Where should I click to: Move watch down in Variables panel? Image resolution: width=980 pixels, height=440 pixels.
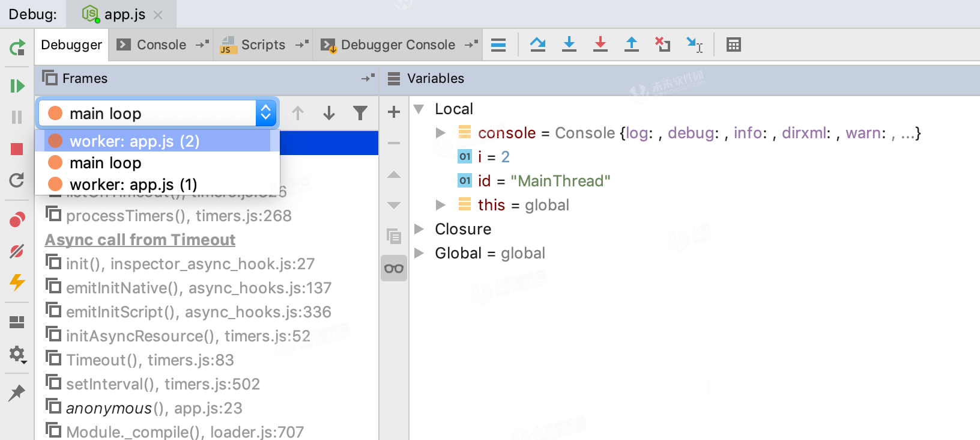[x=394, y=205]
